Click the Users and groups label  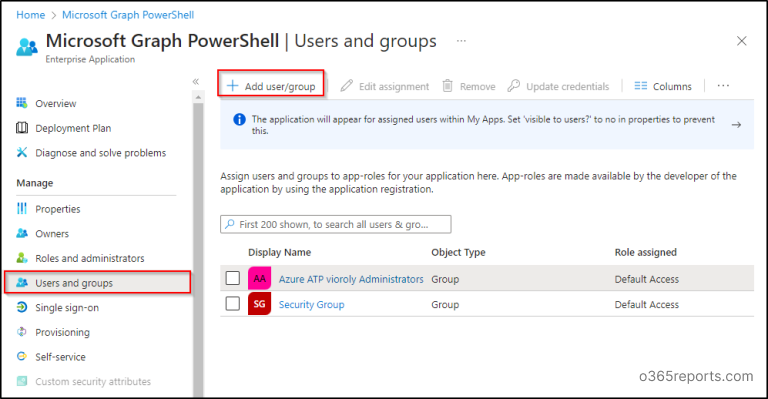pos(74,283)
